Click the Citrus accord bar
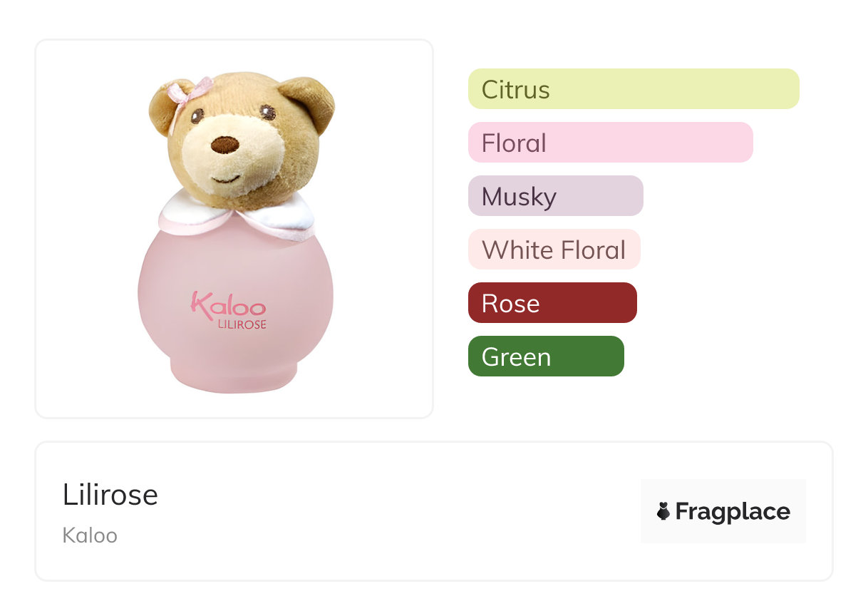 [x=633, y=89]
